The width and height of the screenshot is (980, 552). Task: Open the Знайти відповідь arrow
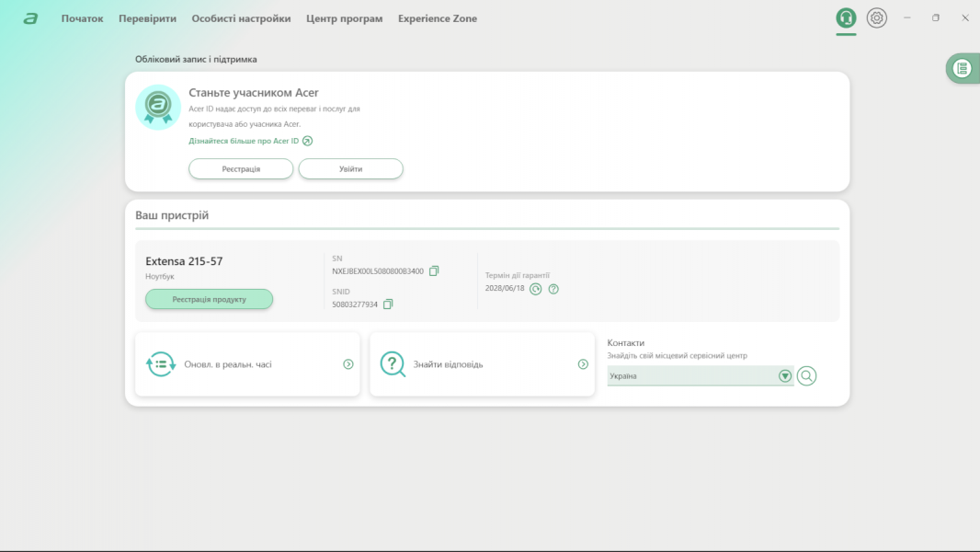pos(583,364)
